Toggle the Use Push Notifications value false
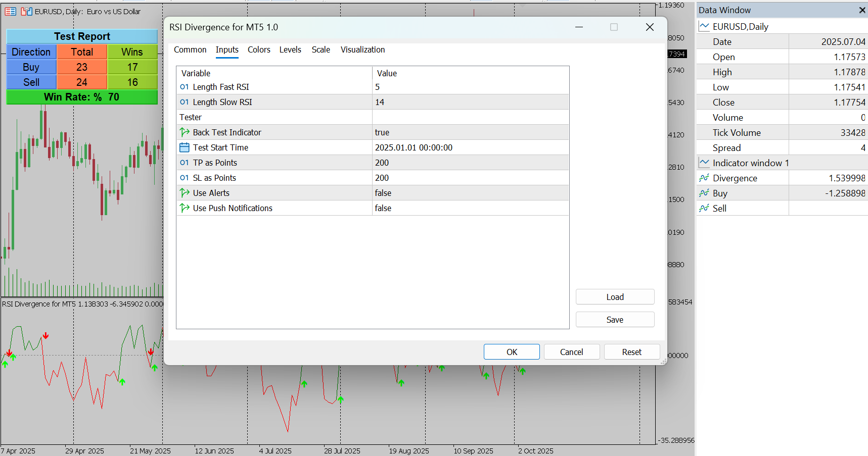This screenshot has height=456, width=868. [x=471, y=208]
